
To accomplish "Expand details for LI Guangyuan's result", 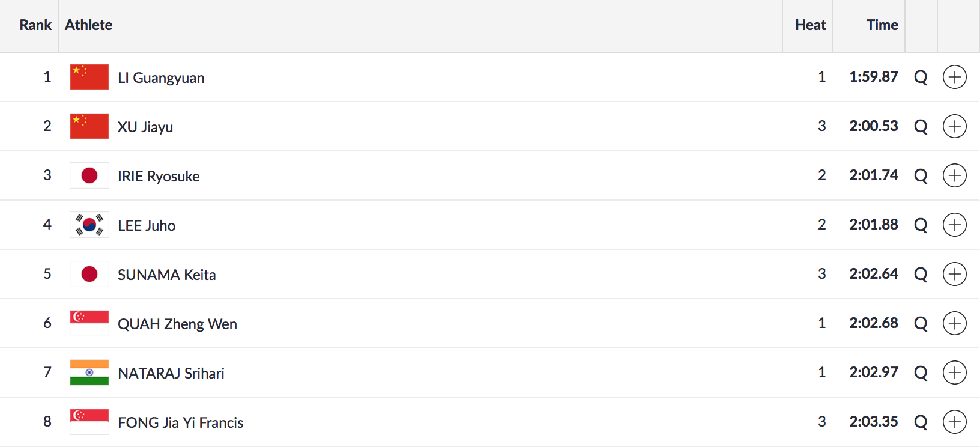I will click(954, 77).
